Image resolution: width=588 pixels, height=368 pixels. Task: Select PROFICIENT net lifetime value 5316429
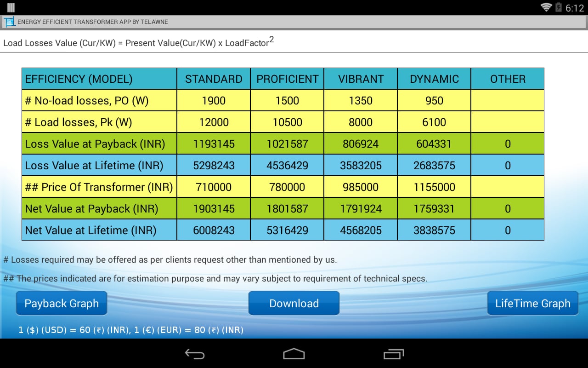[287, 230]
